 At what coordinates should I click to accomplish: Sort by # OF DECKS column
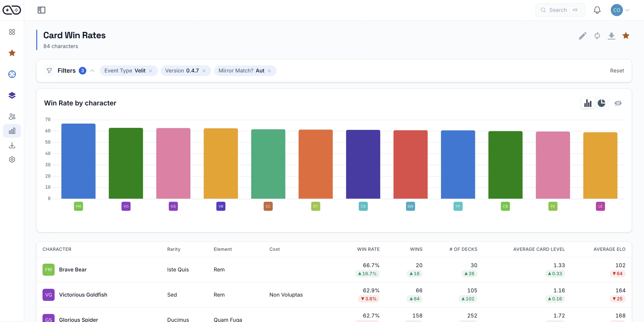pyautogui.click(x=463, y=249)
